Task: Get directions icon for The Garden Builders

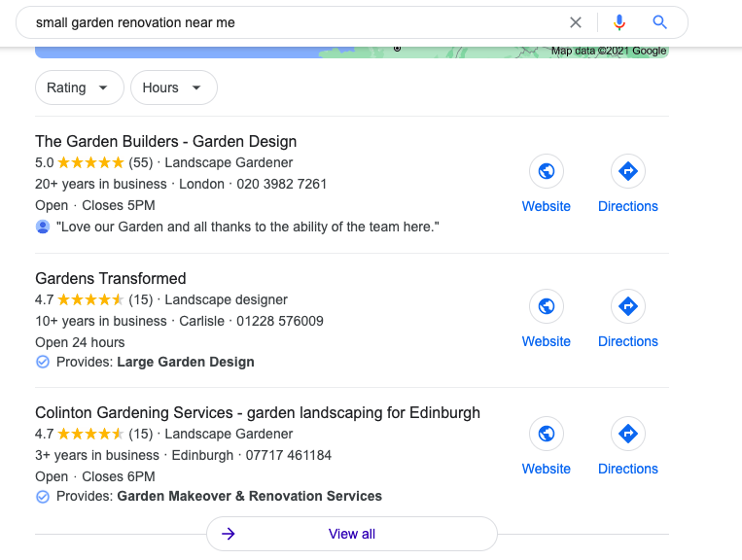Action: pyautogui.click(x=628, y=171)
